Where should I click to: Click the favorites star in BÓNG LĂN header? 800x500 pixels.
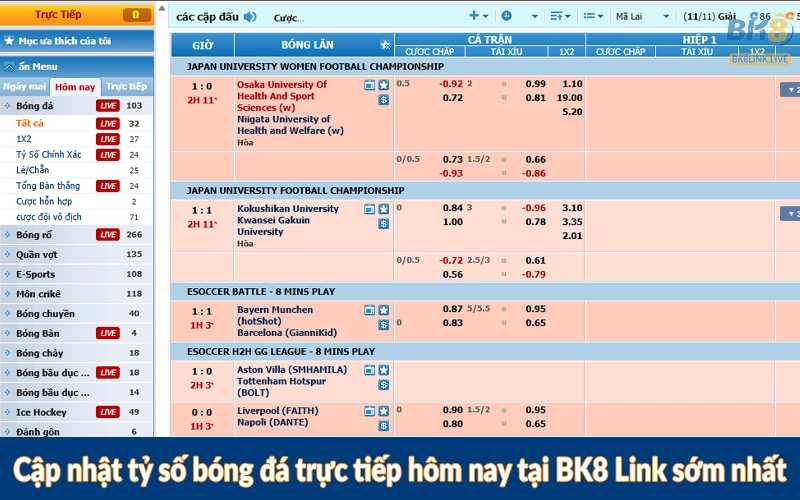coord(385,45)
